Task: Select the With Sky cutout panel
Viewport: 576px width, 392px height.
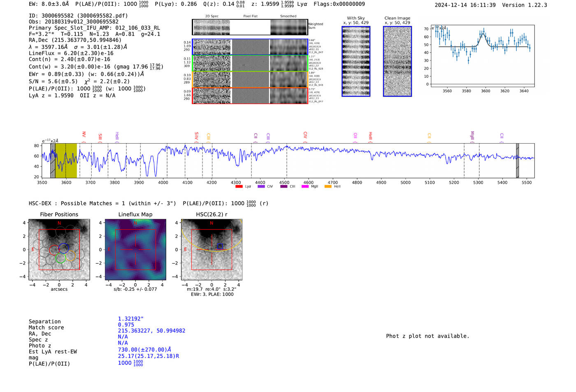Action: [x=356, y=61]
